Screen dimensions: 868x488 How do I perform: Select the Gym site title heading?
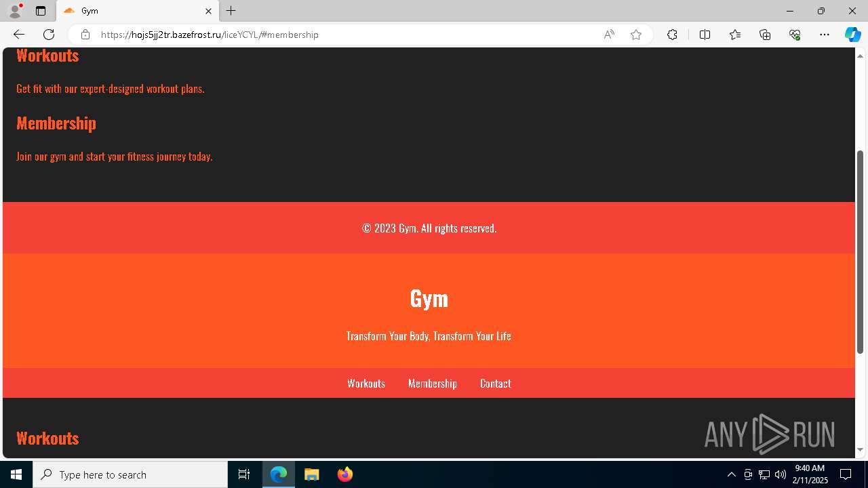(x=429, y=298)
